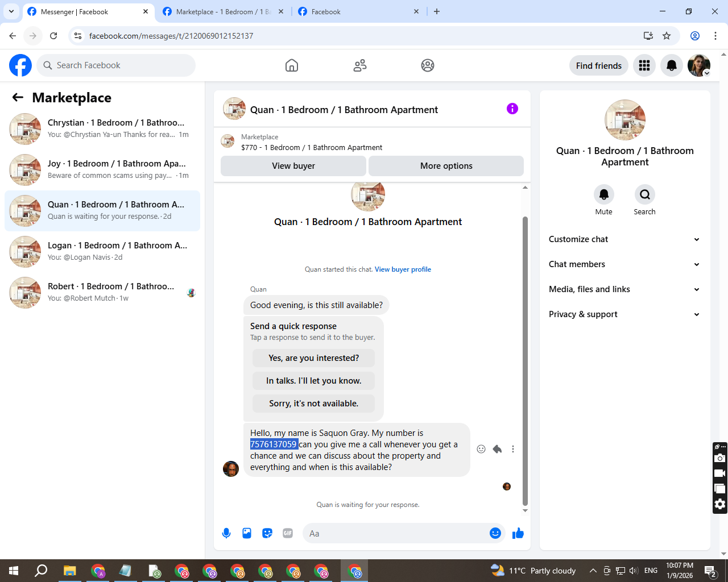Screen dimensions: 728x582
Task: Open File Explorer from the taskbar
Action: point(69,571)
